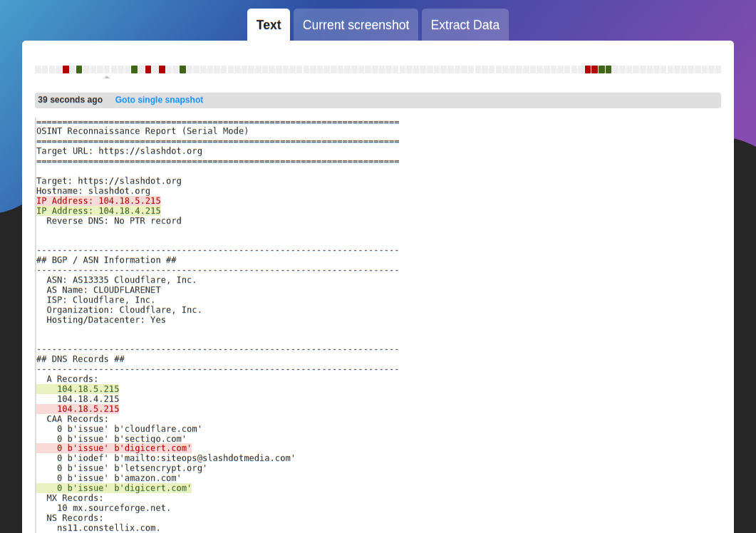
Task: Click the 'Hostname: slashdot.org' line
Action: (93, 191)
